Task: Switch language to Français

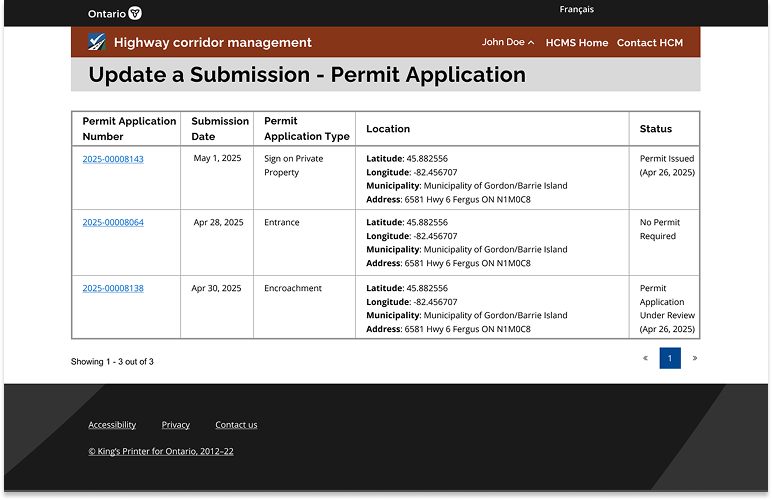Action: tap(577, 9)
